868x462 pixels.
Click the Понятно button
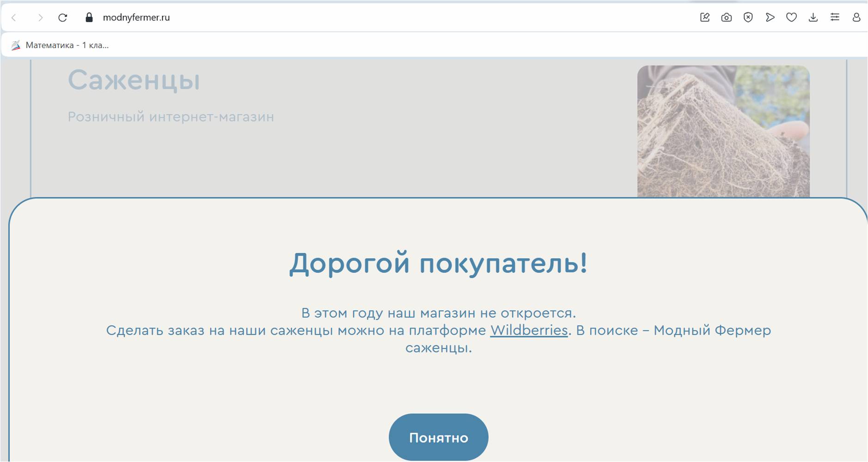[x=438, y=437]
